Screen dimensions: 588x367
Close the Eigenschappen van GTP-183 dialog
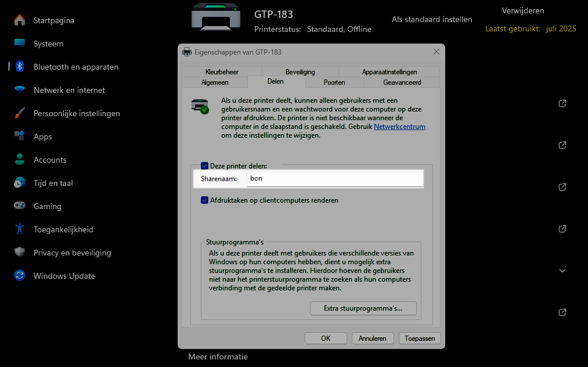437,52
